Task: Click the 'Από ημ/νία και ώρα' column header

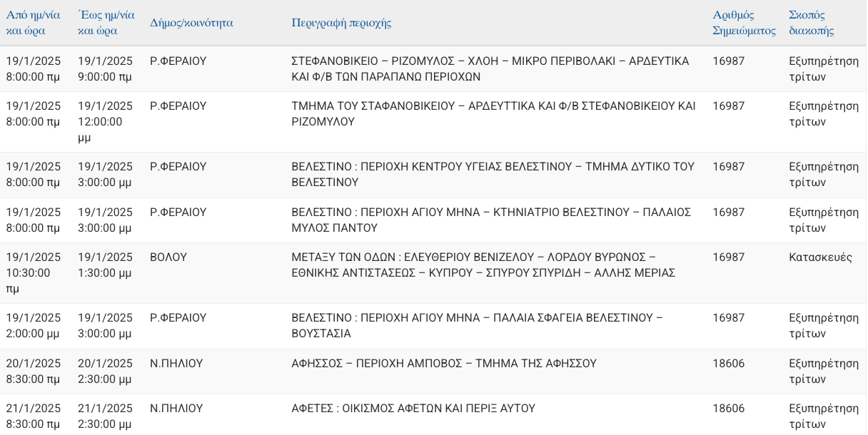Action: pos(34,23)
